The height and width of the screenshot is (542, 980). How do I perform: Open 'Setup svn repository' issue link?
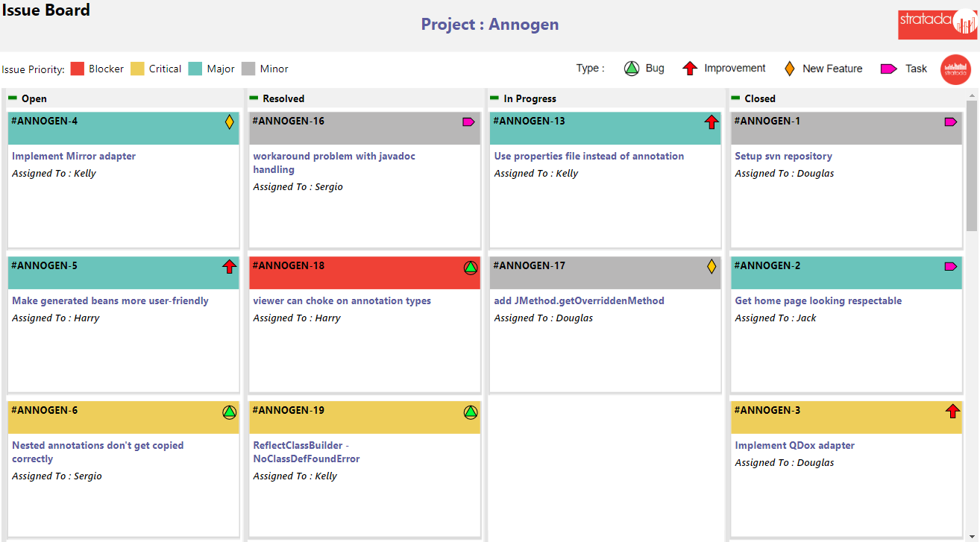[x=783, y=156]
